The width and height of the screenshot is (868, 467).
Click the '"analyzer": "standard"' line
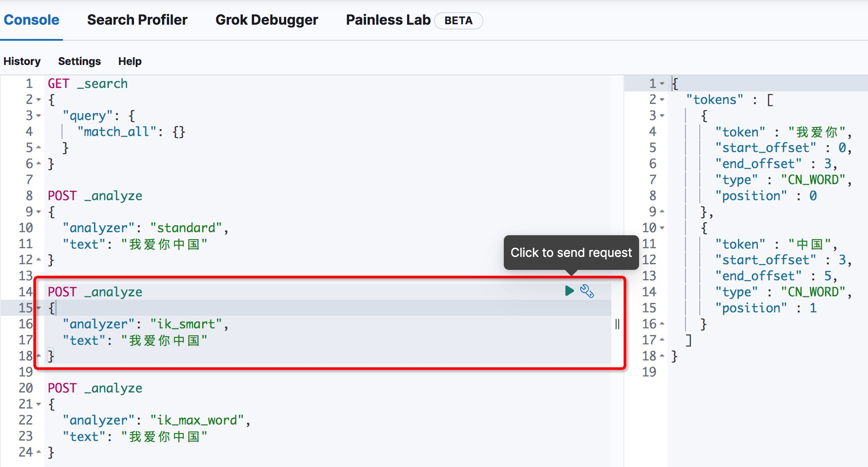tap(145, 228)
